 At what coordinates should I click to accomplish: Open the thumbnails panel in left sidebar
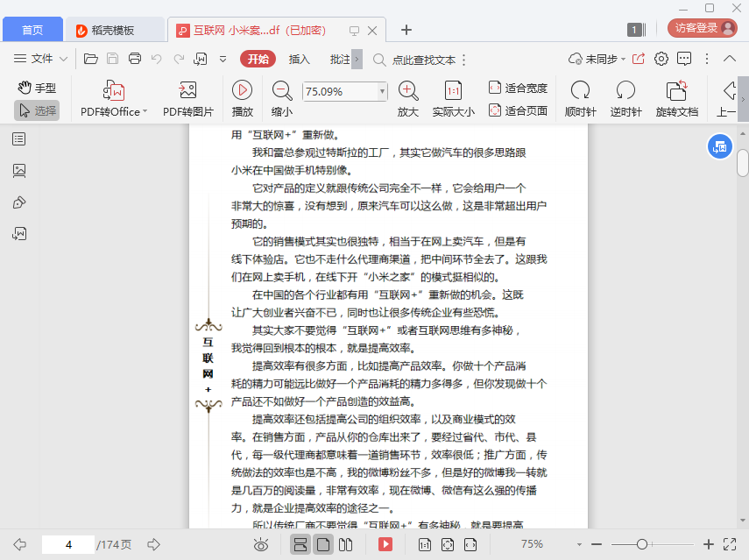pos(19,171)
